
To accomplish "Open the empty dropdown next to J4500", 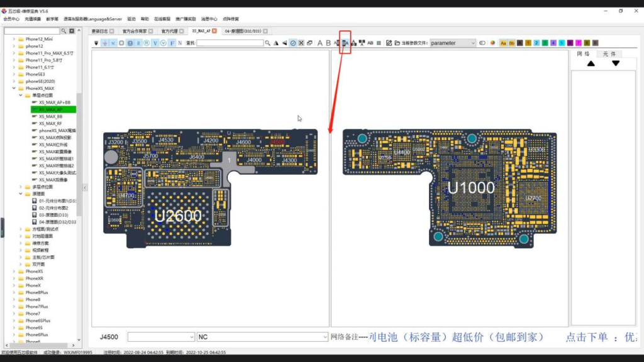I will click(x=161, y=337).
